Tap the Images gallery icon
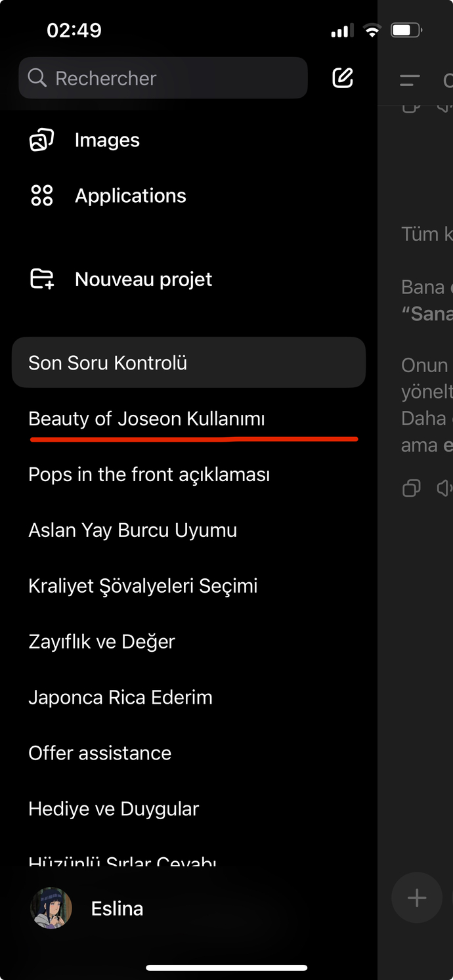 pos(42,140)
